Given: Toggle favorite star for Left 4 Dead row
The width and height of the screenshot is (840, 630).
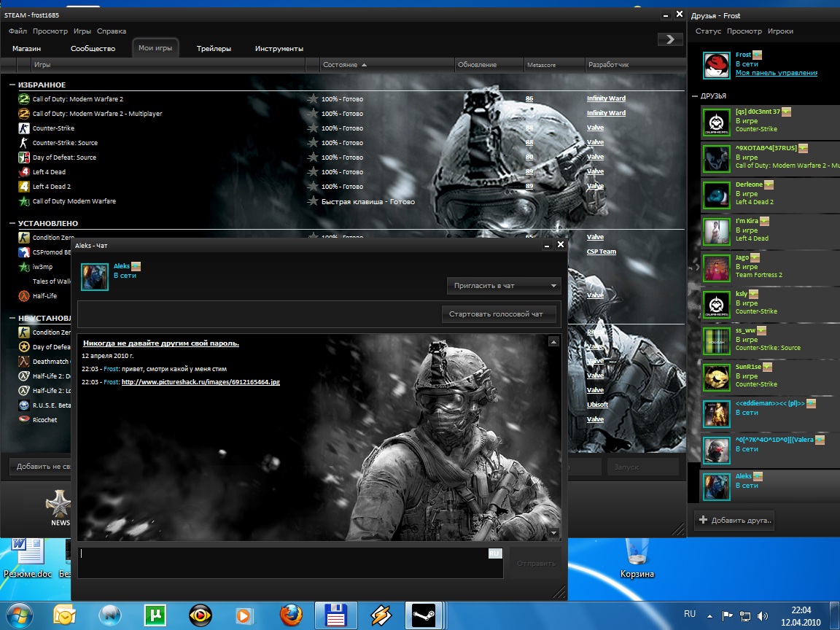Looking at the screenshot, I should (x=313, y=172).
